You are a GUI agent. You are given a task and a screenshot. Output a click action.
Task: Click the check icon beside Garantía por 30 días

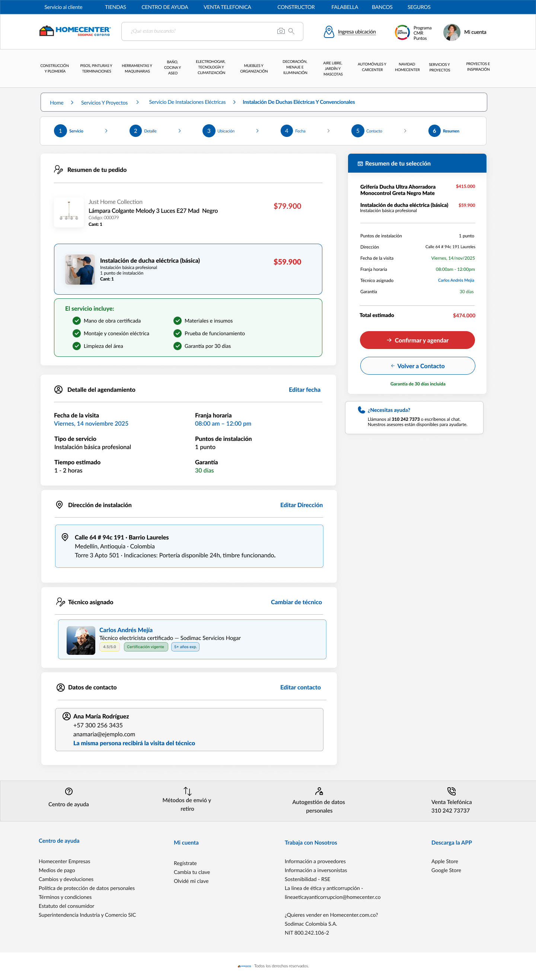[178, 346]
